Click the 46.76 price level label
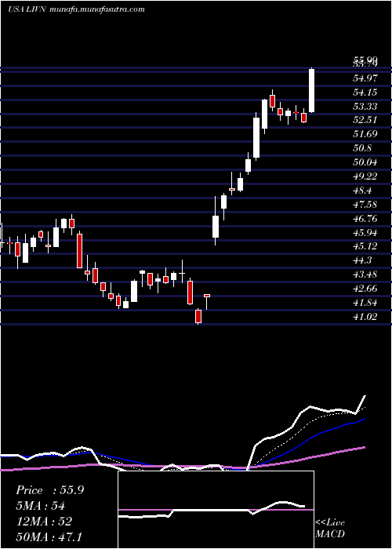Image resolution: width=392 pixels, height=549 pixels. point(365,219)
